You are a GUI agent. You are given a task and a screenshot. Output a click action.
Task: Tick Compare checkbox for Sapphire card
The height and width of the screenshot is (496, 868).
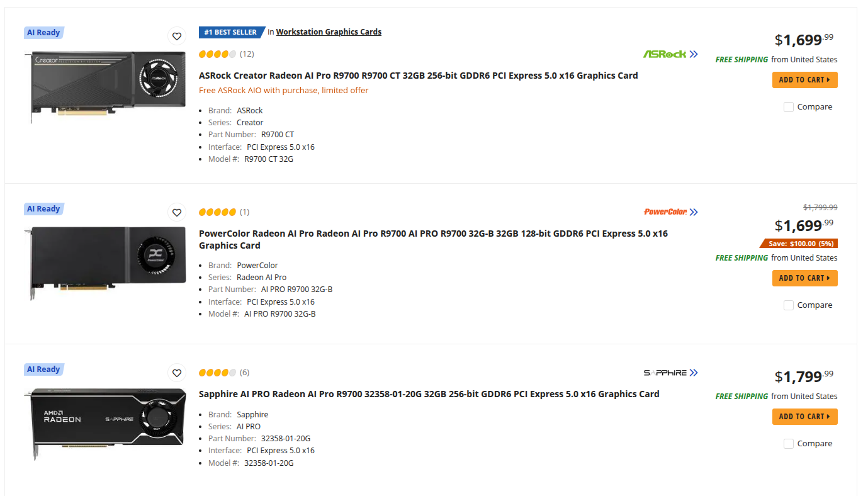pos(789,444)
